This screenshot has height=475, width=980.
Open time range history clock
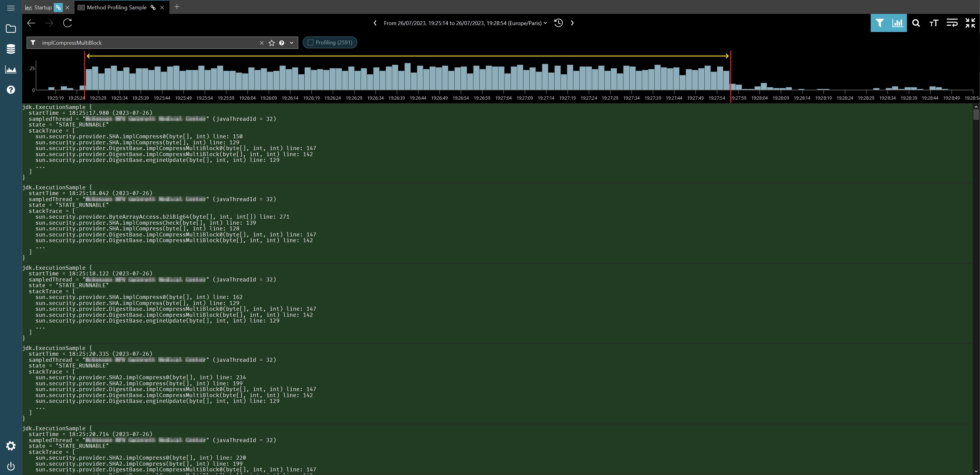(559, 23)
